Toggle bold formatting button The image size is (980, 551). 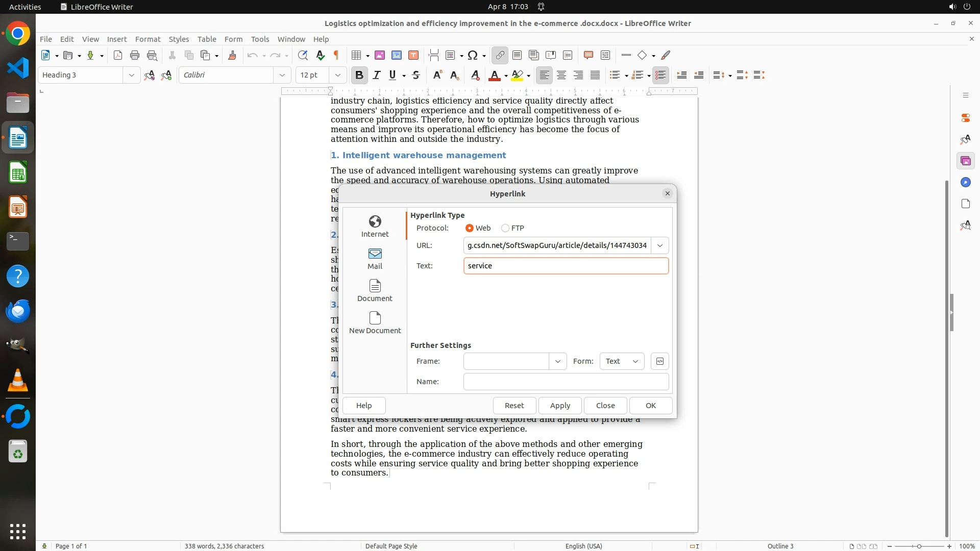coord(359,75)
